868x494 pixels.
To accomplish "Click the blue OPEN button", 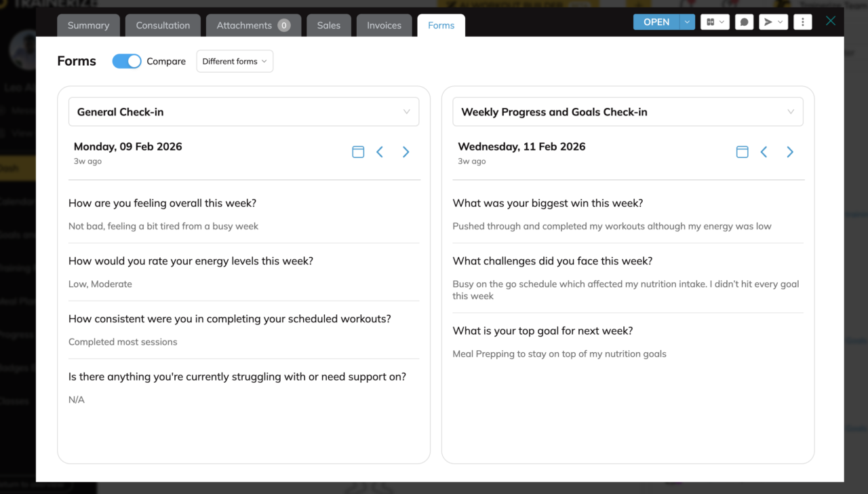I will [x=656, y=22].
